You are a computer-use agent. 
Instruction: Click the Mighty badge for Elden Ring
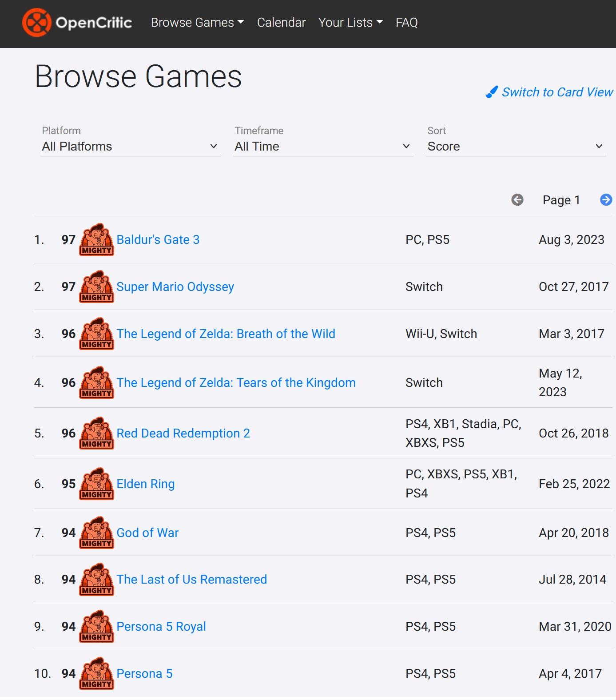click(97, 484)
